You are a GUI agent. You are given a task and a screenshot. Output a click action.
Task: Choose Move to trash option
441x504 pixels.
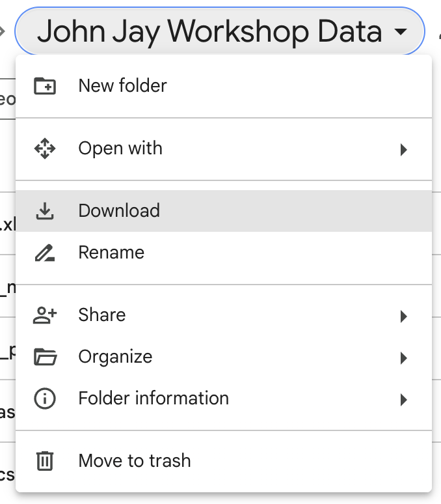(x=224, y=461)
